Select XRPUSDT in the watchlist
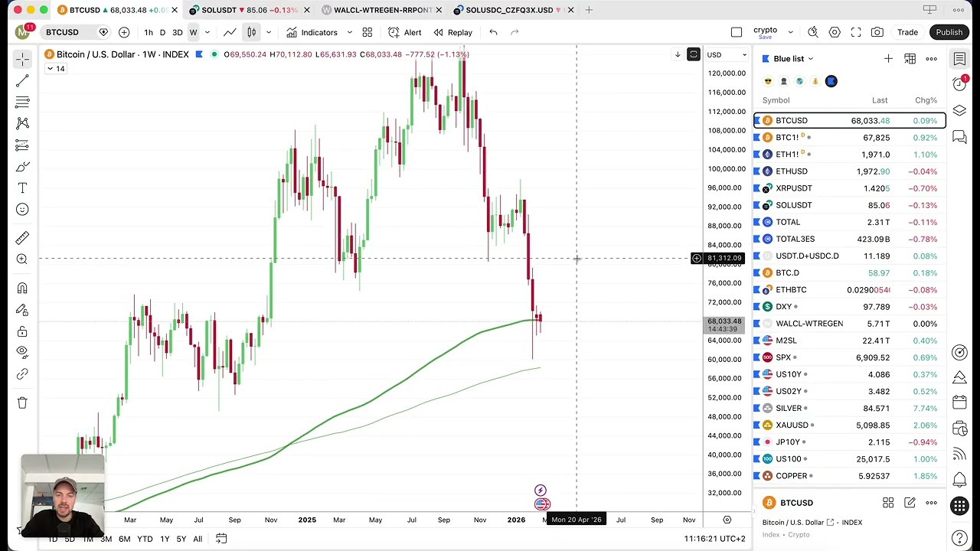Viewport: 980px width, 551px height. point(850,188)
